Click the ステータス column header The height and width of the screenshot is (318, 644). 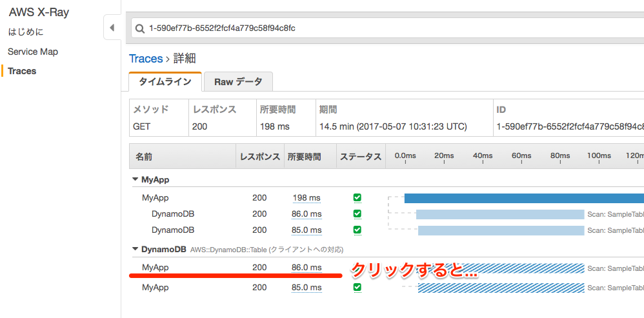(x=361, y=156)
